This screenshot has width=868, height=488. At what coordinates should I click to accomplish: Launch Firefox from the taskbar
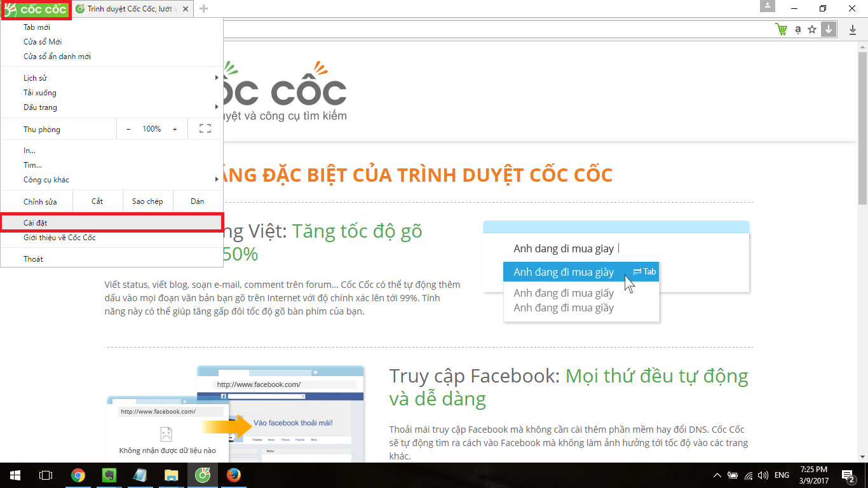tap(233, 475)
